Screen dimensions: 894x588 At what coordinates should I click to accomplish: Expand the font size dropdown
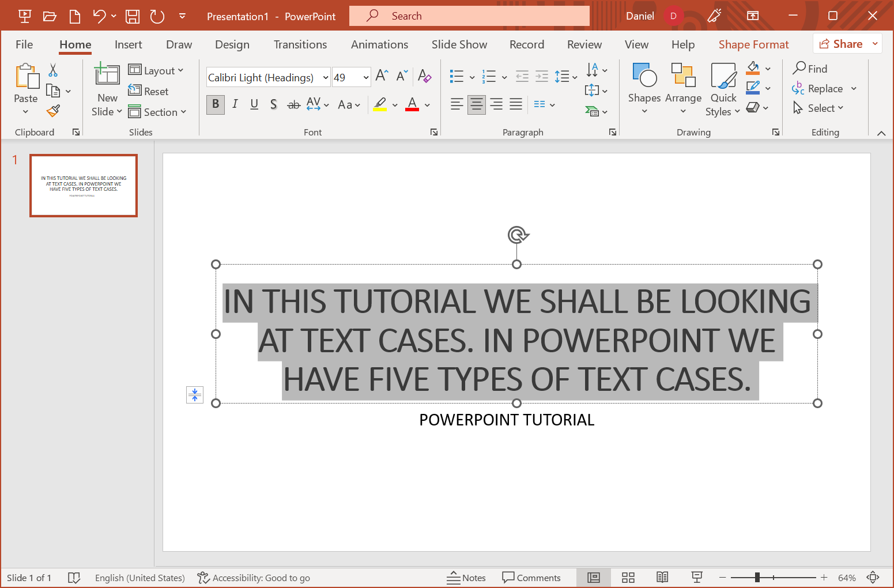click(x=365, y=77)
